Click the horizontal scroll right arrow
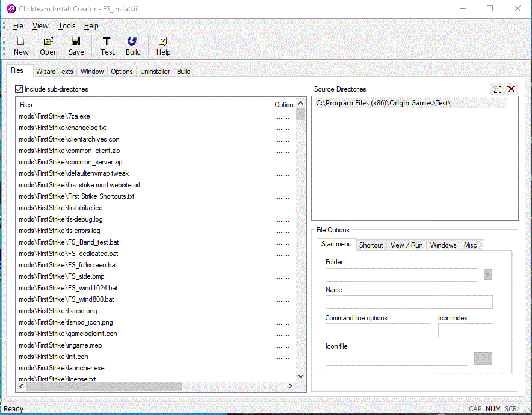The height and width of the screenshot is (415, 532). [x=291, y=387]
